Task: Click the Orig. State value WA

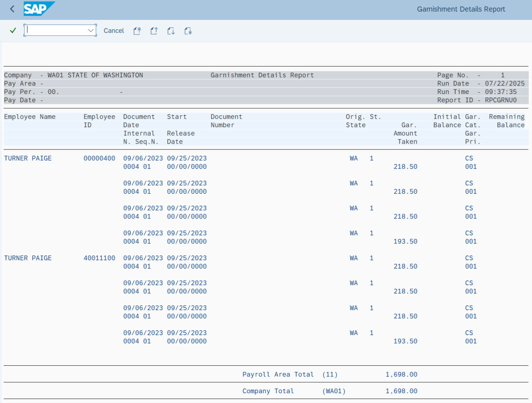Action: point(353,158)
